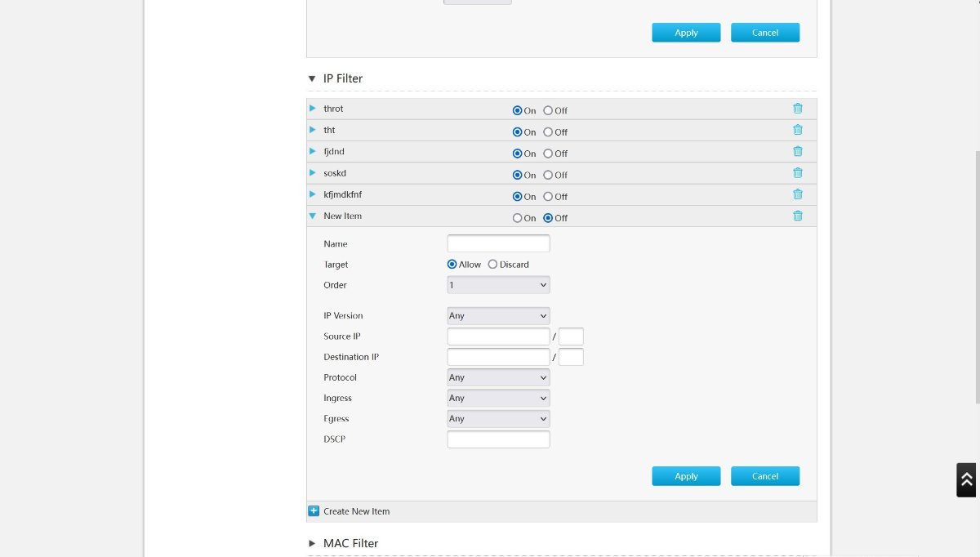Viewport: 980px width, 557px height.
Task: Turn off the throt filter
Action: [548, 110]
